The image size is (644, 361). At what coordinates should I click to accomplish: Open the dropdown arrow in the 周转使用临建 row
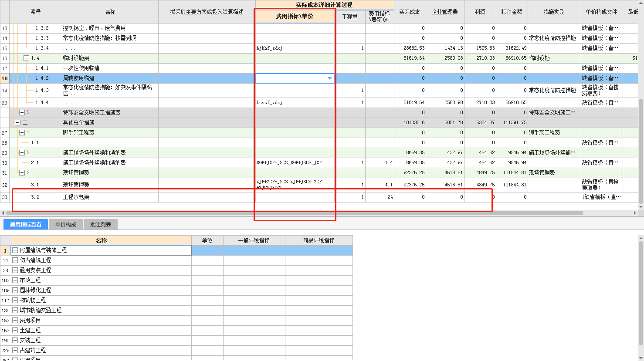click(x=330, y=78)
